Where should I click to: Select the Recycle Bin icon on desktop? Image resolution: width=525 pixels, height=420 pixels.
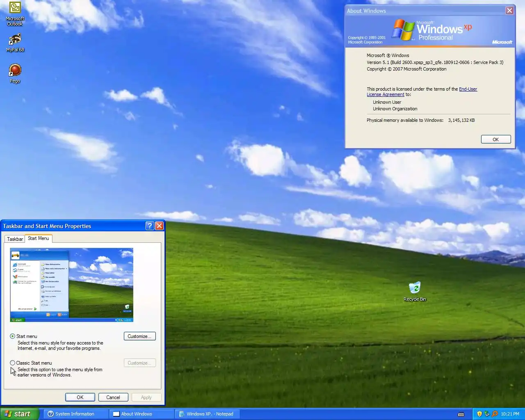tap(415, 292)
